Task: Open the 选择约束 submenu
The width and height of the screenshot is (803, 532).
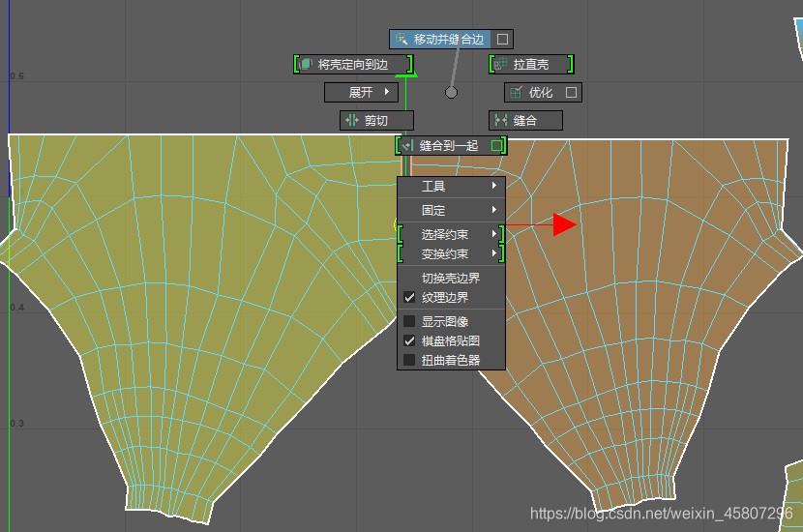Action: click(451, 234)
